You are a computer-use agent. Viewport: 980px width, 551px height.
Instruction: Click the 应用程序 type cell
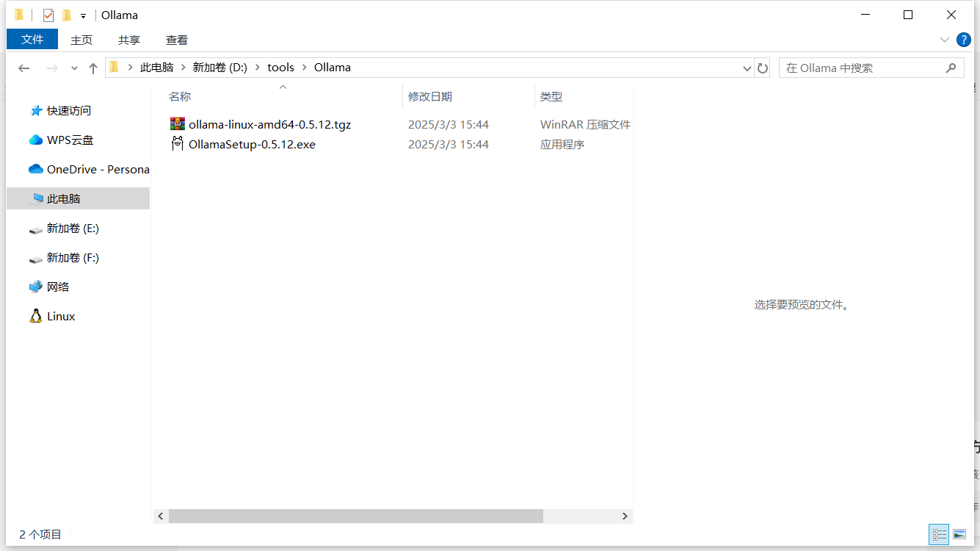tap(562, 144)
